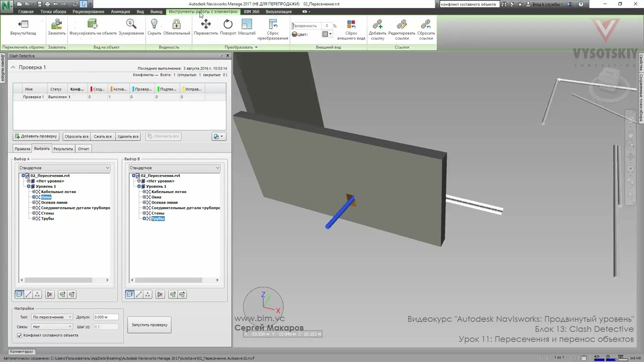Select the Зумирование magnifier tool
The image size is (644, 362).
(131, 28)
